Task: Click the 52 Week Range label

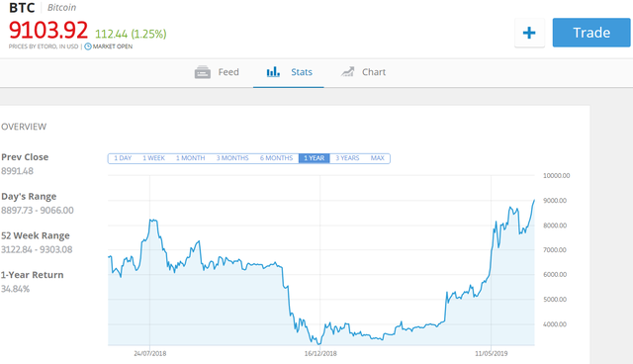Action: (36, 235)
